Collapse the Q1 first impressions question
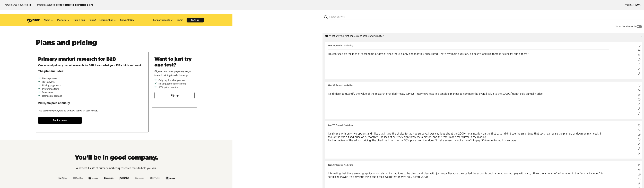644x188 pixels. click(640, 36)
